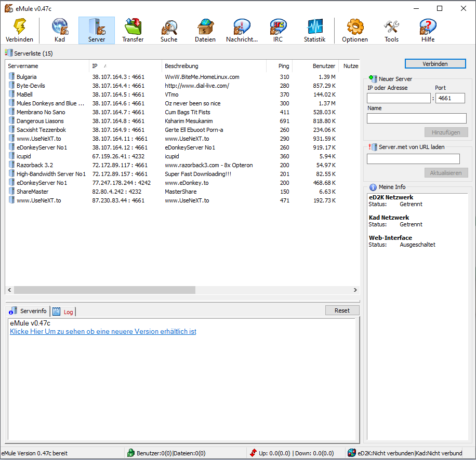Switch to the Log tab
Image resolution: width=476 pixels, height=460 pixels.
63,312
